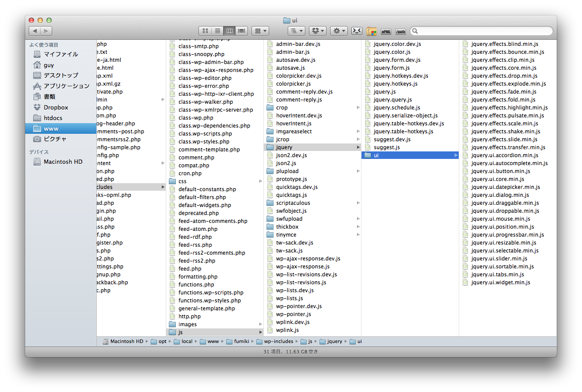Click the /path toolbar icon
Viewport: 582px width, 392px height.
(400, 31)
